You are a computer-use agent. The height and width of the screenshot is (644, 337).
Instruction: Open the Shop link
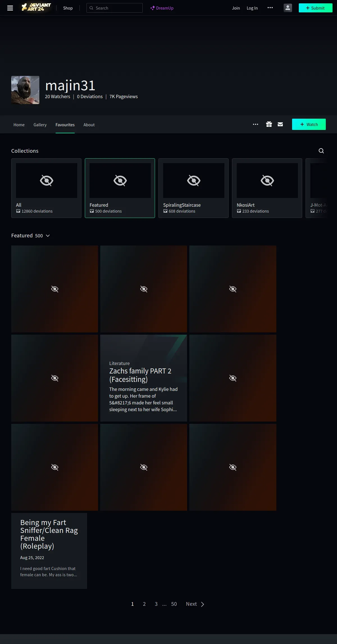(68, 8)
